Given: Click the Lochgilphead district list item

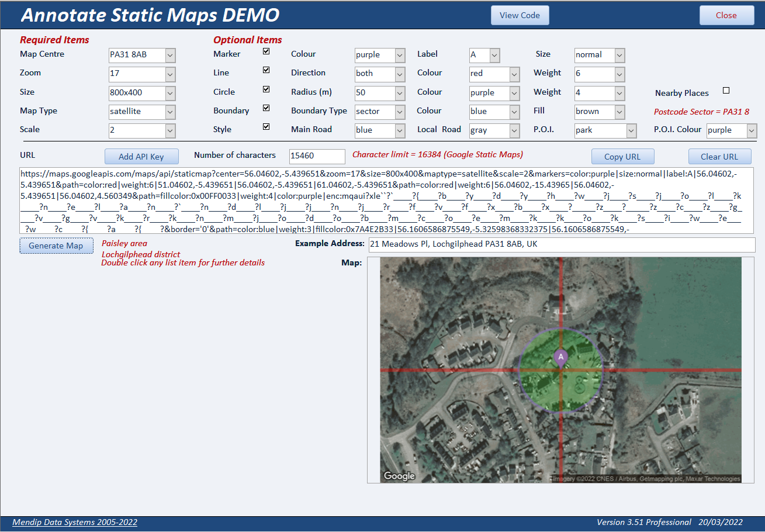Looking at the screenshot, I should coord(141,254).
